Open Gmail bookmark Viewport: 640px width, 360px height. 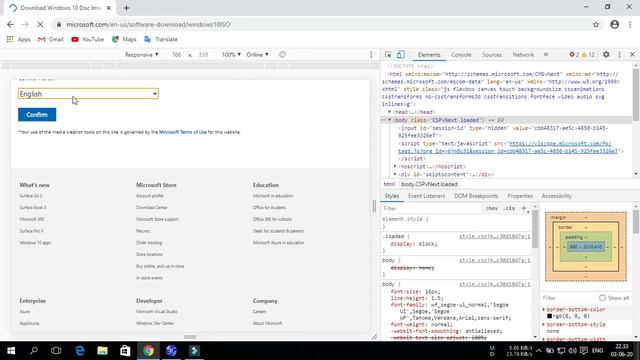click(51, 39)
